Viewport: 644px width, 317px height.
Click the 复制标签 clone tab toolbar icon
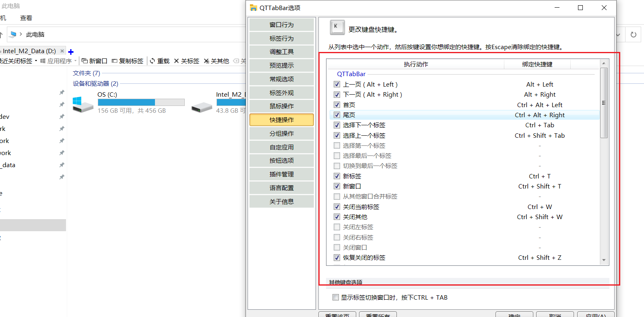pos(114,61)
